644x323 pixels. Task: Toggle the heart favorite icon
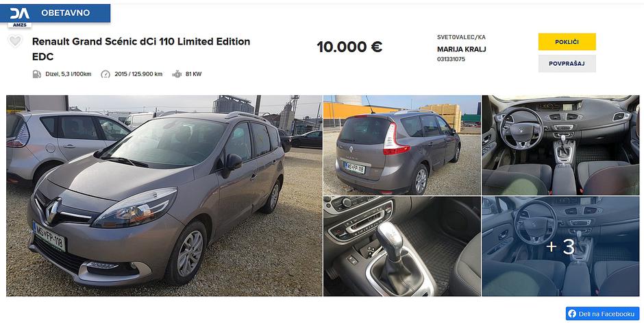pyautogui.click(x=15, y=41)
